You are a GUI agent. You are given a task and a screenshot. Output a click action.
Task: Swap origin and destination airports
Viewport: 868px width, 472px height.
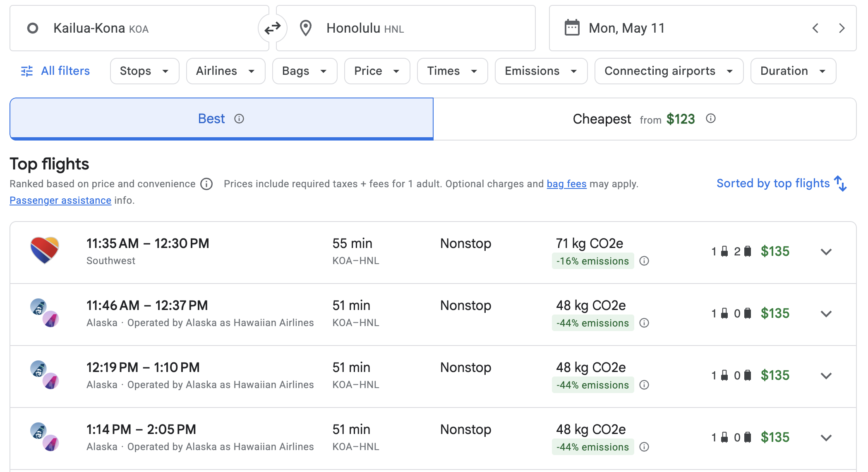click(x=273, y=28)
